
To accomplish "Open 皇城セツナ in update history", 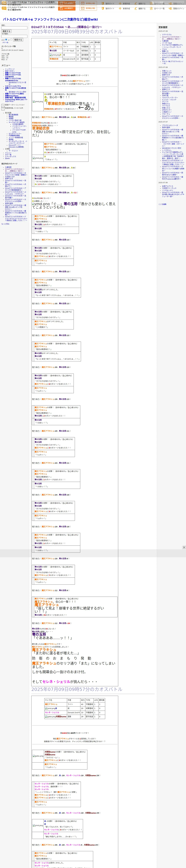I will [x=166, y=89].
